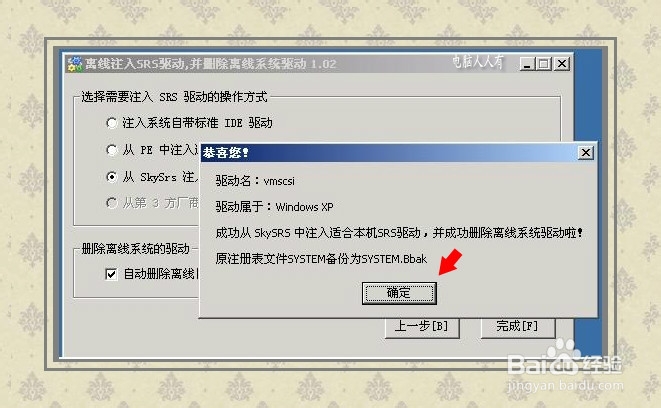This screenshot has height=408, width=661.
Task: Select 注入系统自带标准 IDE 驱动 radio option
Action: [x=111, y=123]
